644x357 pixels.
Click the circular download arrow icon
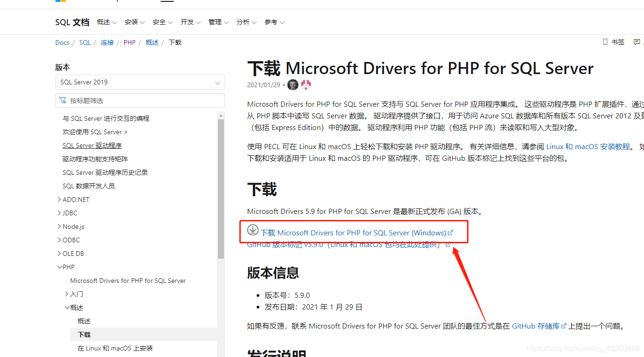point(252,230)
